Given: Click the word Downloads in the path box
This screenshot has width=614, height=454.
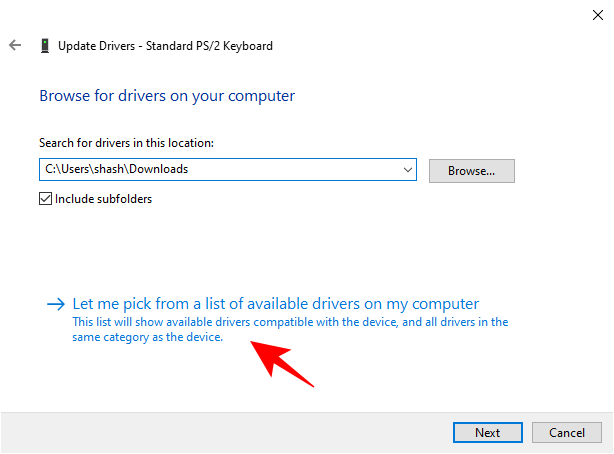Looking at the screenshot, I should [x=160, y=170].
